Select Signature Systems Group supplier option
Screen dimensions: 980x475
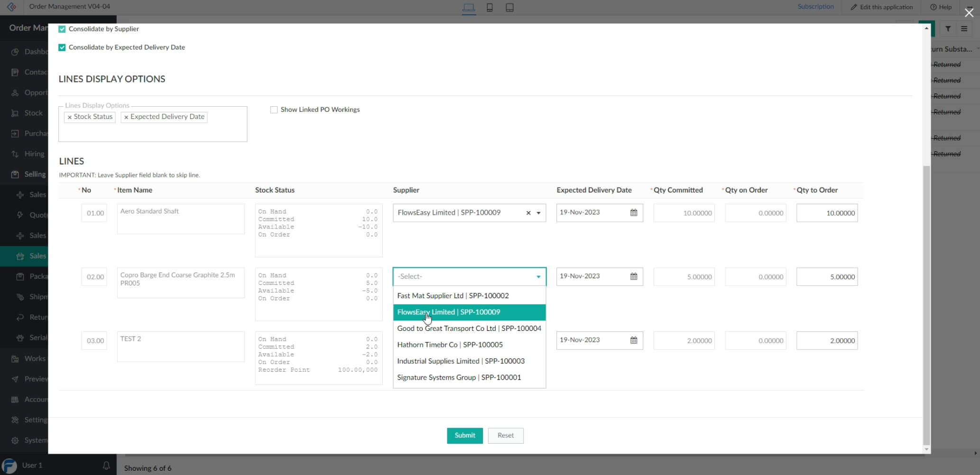(459, 377)
